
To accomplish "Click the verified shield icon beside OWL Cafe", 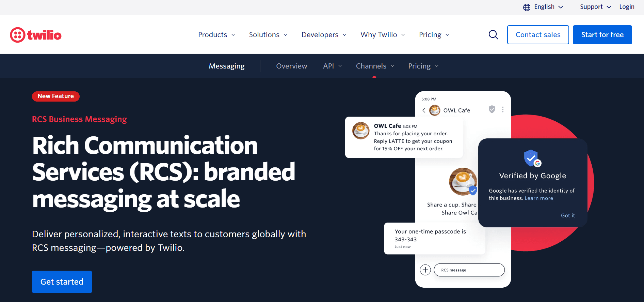I will tap(492, 109).
